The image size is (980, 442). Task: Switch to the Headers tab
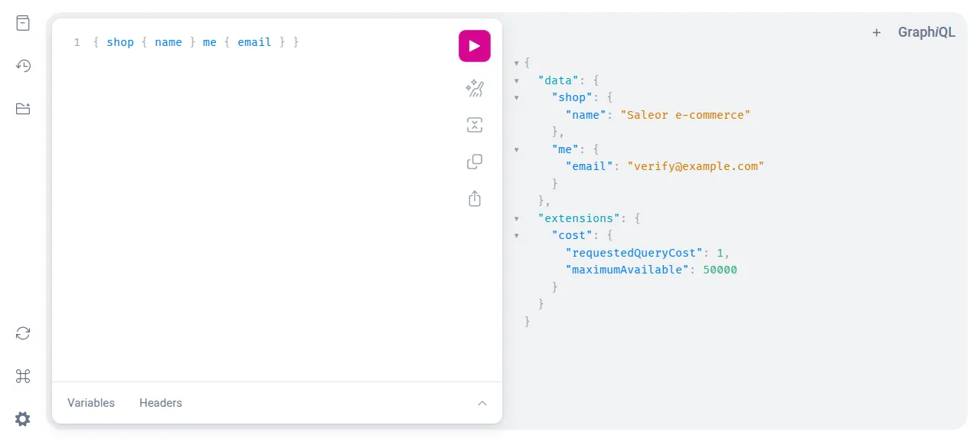click(161, 403)
